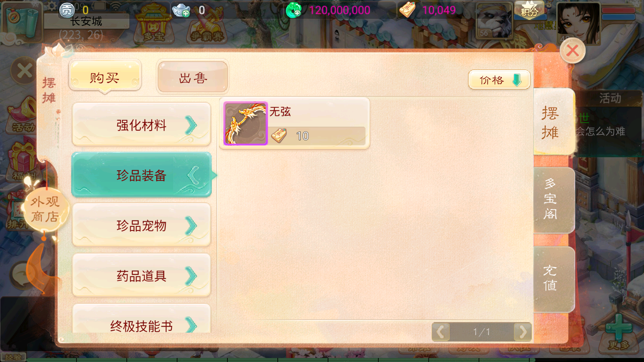This screenshot has height=362, width=644.
Task: Switch to the 出售 tab
Action: pos(193,77)
